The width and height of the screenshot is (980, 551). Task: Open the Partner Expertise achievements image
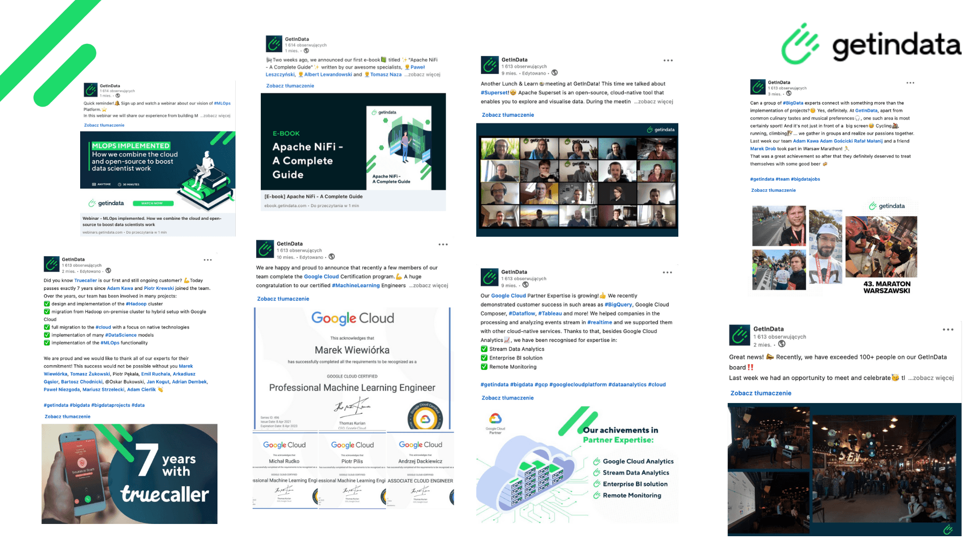point(577,465)
